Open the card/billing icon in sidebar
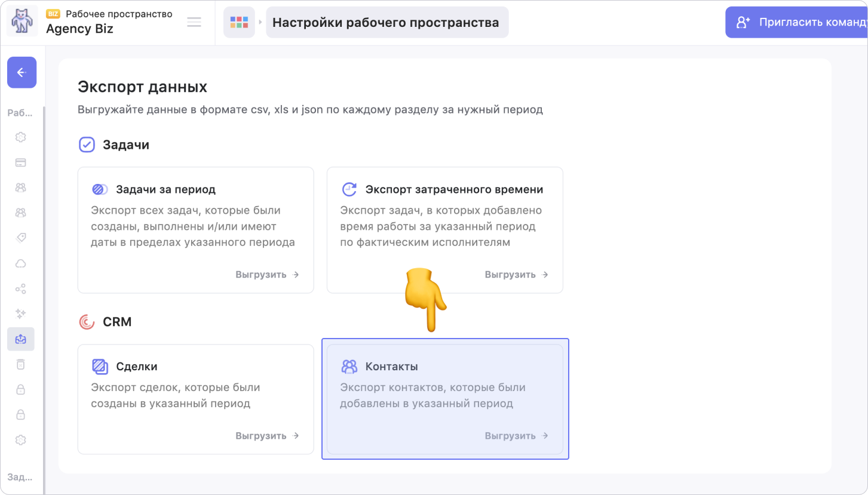 click(20, 162)
